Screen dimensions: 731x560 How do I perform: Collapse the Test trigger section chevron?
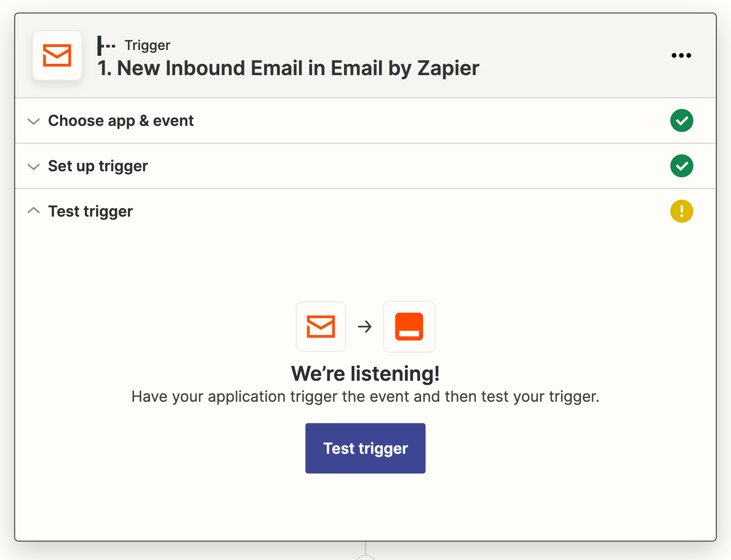coord(34,211)
